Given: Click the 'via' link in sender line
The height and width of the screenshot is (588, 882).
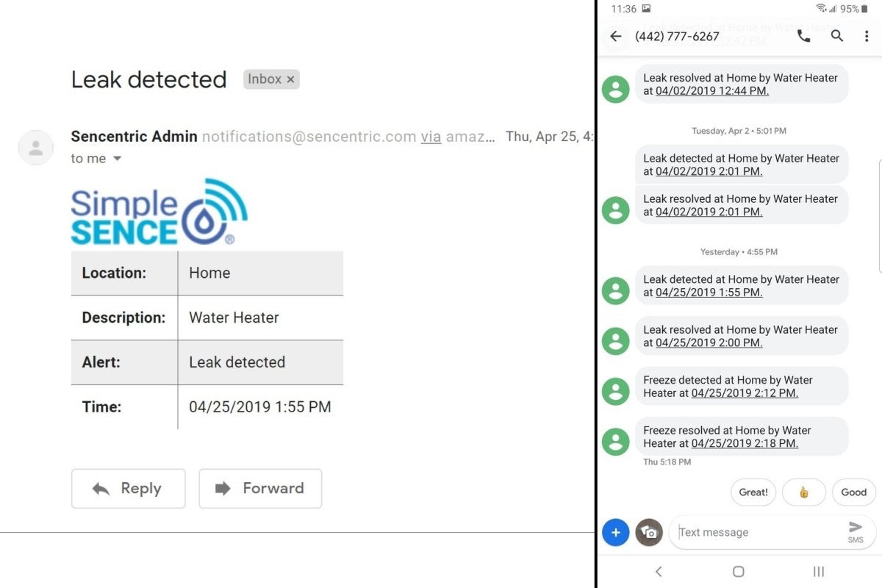Looking at the screenshot, I should pyautogui.click(x=431, y=137).
